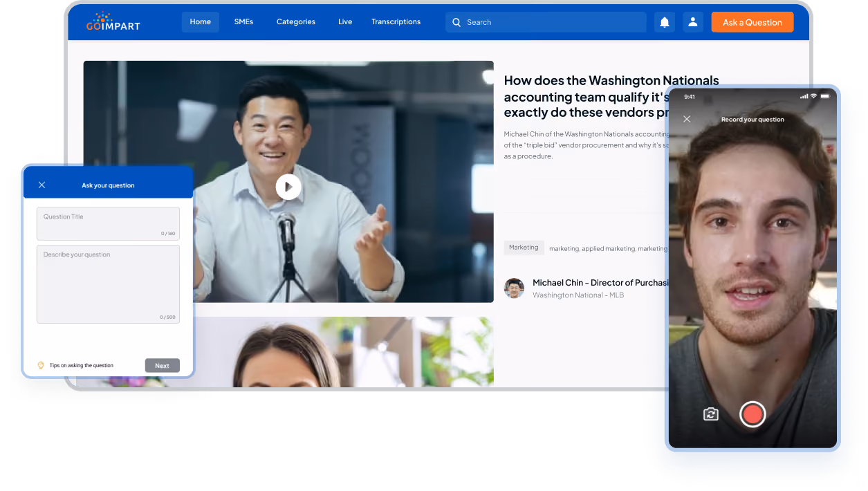Image resolution: width=868 pixels, height=491 pixels.
Task: Open the Categories tab
Action: (x=296, y=22)
